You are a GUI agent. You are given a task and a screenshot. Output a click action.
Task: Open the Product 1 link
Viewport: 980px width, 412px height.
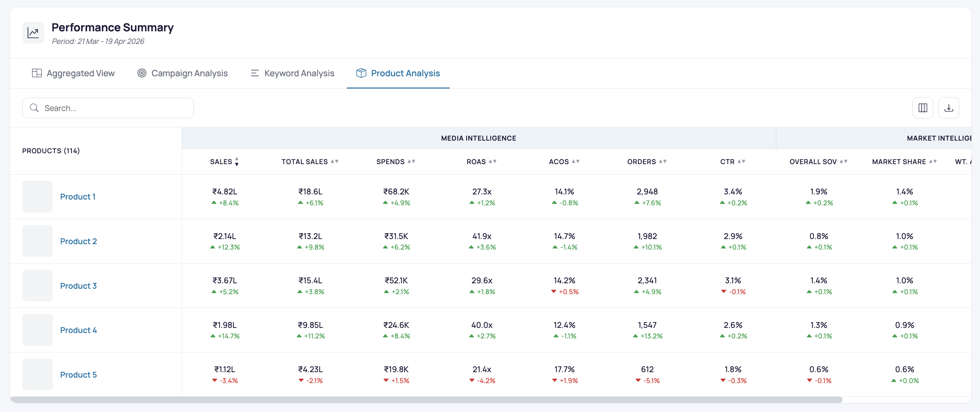[78, 196]
